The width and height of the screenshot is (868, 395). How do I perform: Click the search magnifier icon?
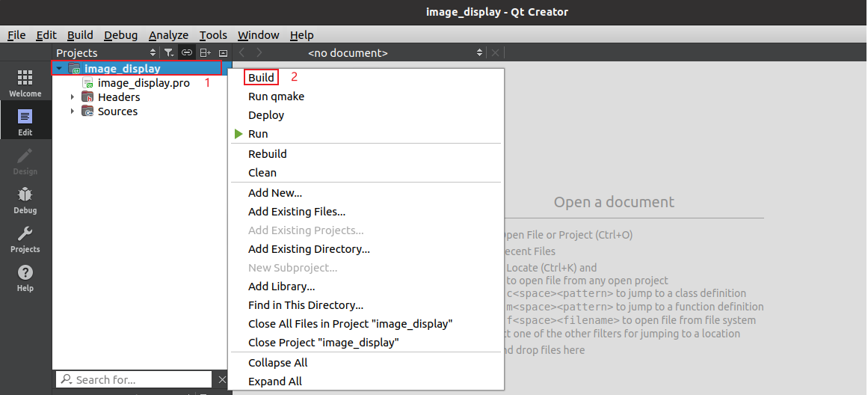[x=67, y=379]
